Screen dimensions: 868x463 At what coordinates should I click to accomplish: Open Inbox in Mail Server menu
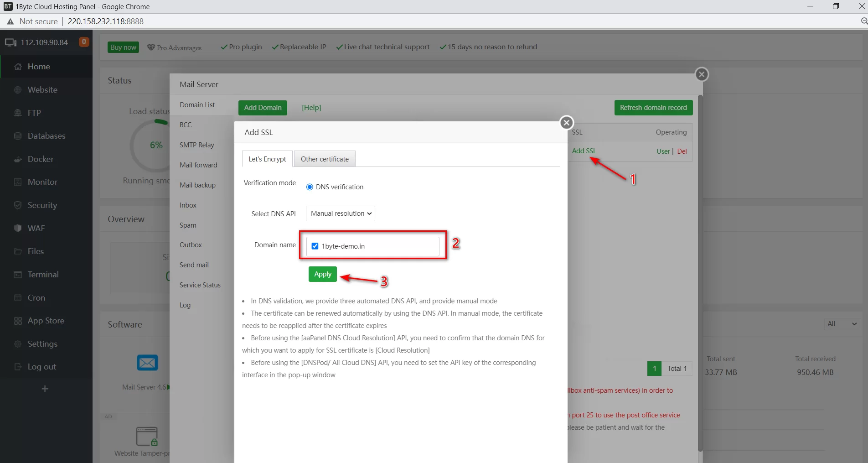tap(188, 205)
